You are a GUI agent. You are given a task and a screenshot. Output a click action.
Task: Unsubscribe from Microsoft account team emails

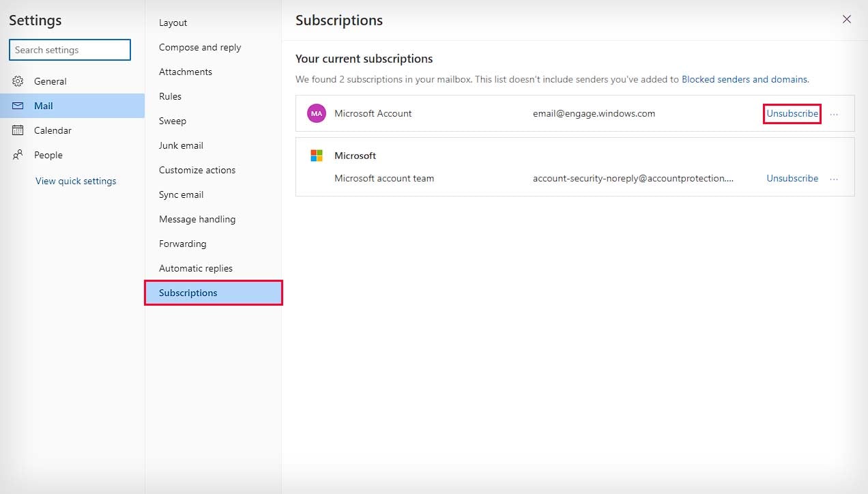click(x=792, y=178)
